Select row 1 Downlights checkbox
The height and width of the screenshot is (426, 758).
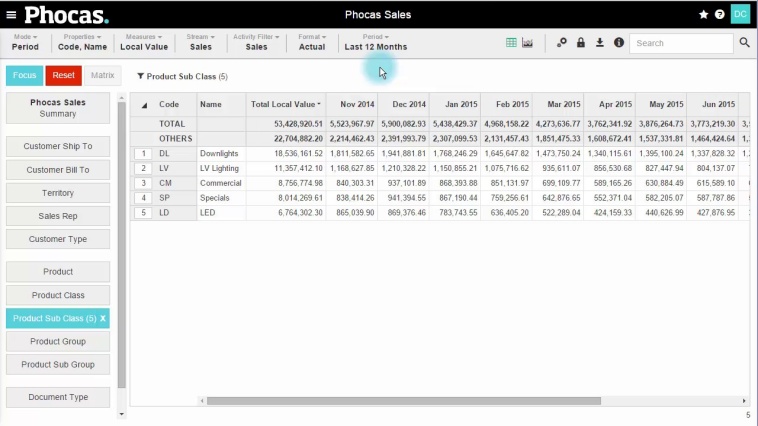[x=143, y=153]
